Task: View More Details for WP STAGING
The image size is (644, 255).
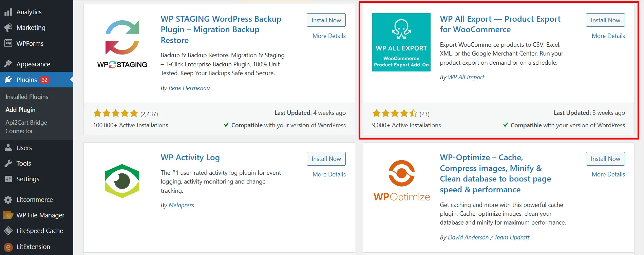Action: coord(329,36)
